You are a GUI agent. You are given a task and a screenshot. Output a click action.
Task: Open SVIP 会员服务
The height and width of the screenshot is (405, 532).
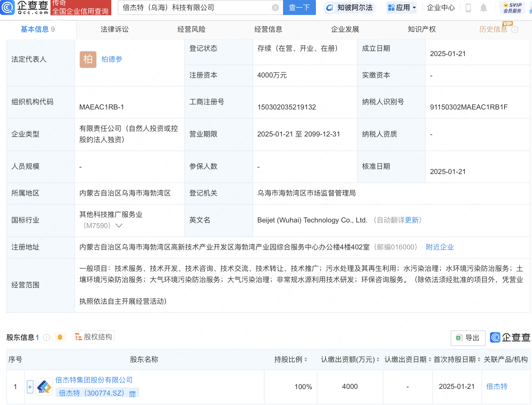[512, 8]
